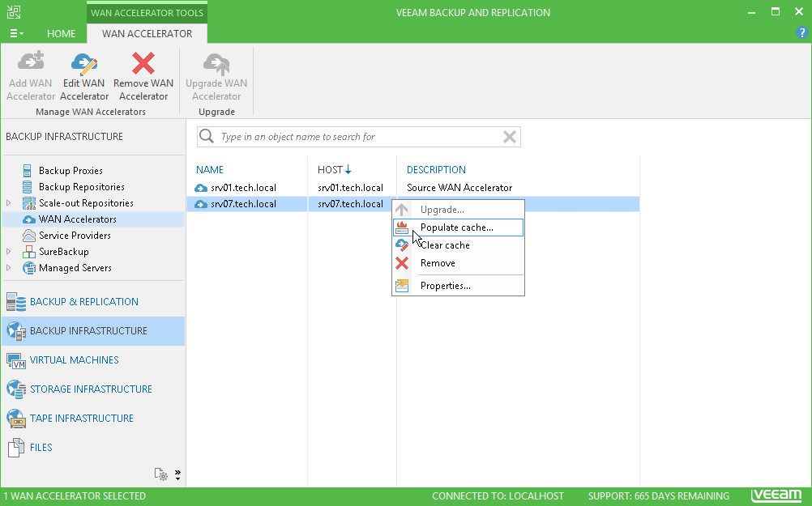
Task: Sort by the DESCRIPTION column header
Action: point(436,170)
